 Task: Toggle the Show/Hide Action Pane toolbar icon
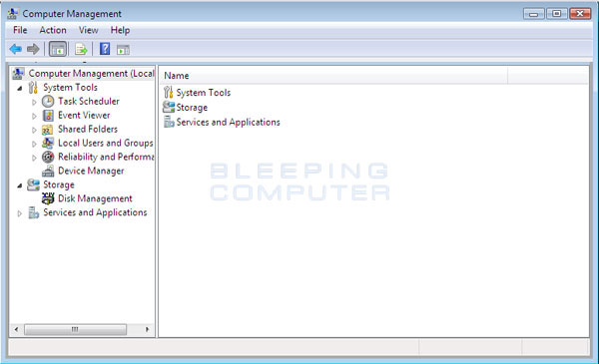pos(123,50)
